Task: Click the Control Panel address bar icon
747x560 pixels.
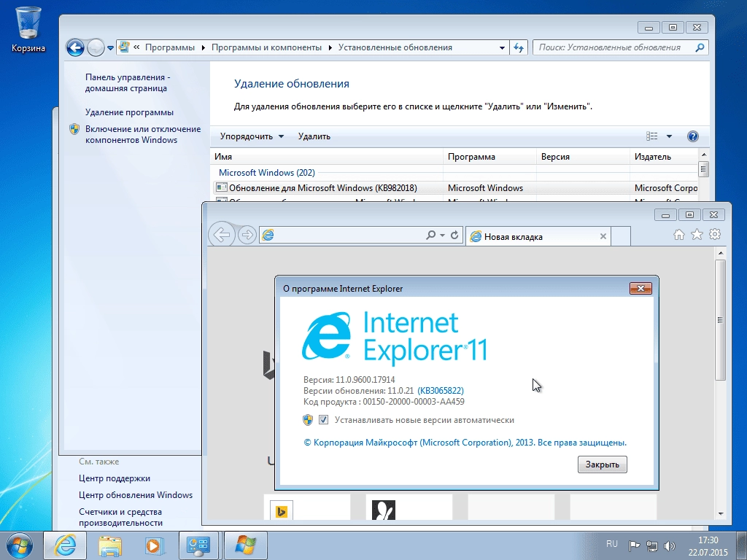Action: pyautogui.click(x=124, y=47)
